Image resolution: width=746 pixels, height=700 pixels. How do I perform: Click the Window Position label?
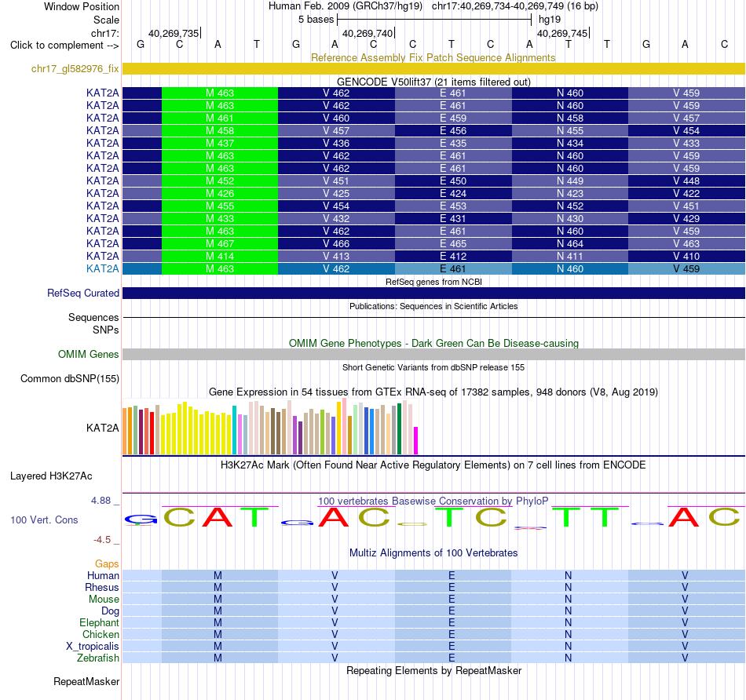pyautogui.click(x=82, y=6)
